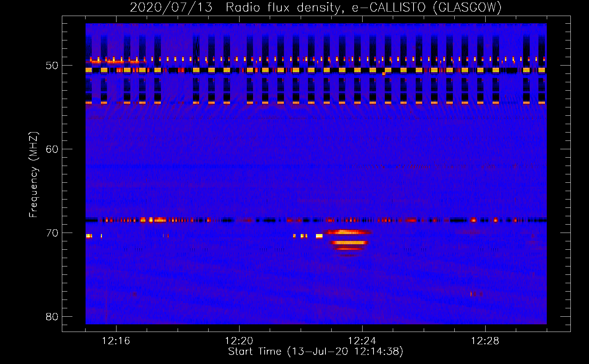Select the 60 frequency tick label
This screenshot has height=364, width=589.
pyautogui.click(x=52, y=149)
